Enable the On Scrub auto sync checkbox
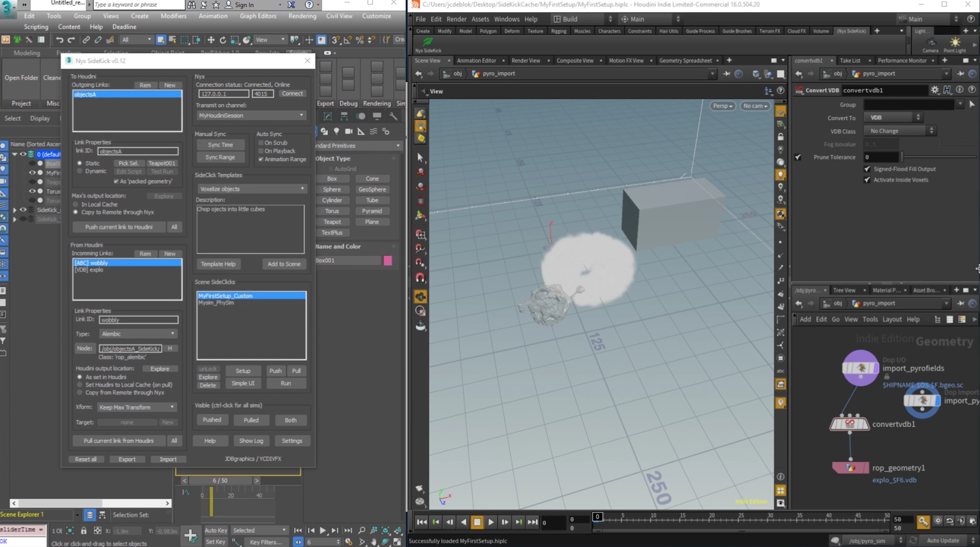The image size is (980, 547). (261, 143)
